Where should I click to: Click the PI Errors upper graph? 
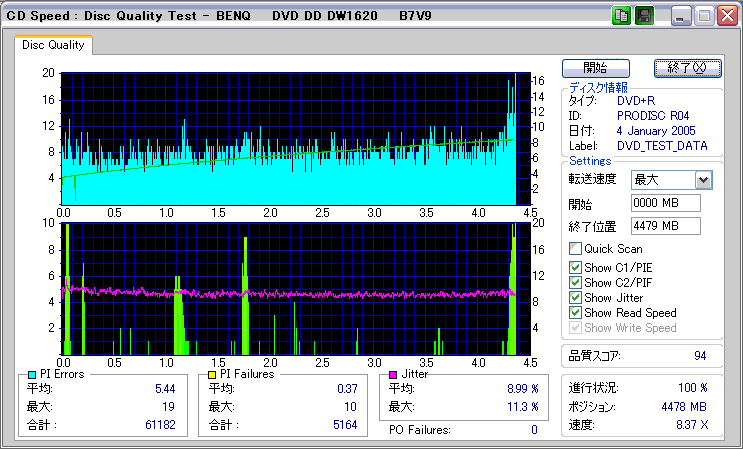(288, 138)
